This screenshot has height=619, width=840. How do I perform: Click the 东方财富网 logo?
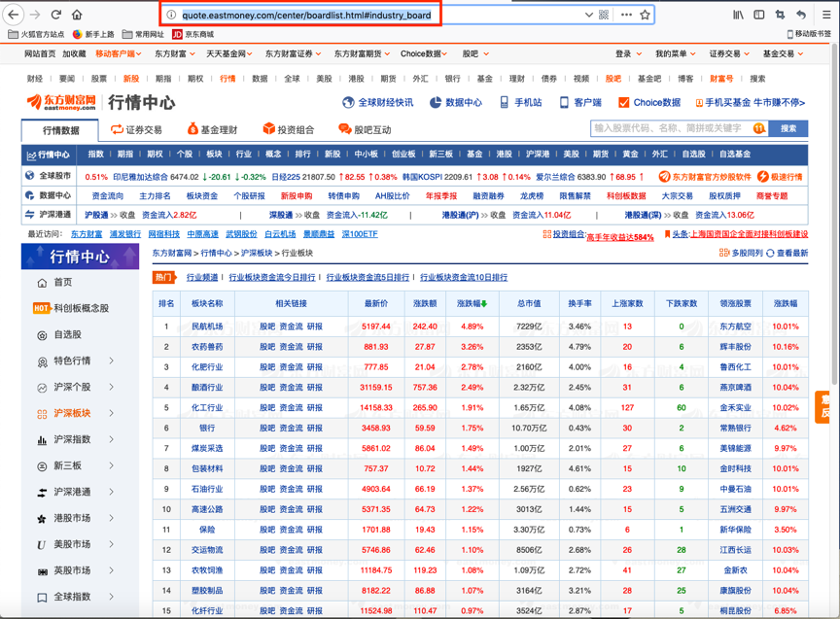[x=61, y=102]
